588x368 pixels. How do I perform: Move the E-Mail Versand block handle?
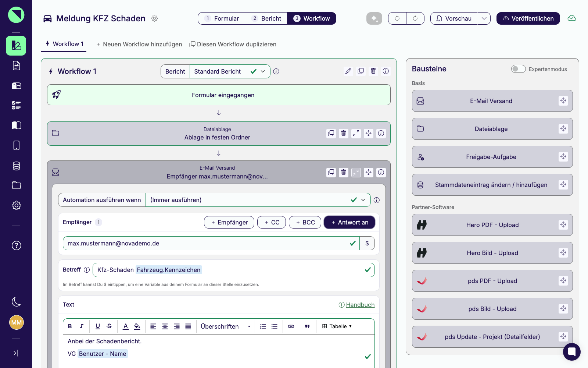click(x=369, y=172)
